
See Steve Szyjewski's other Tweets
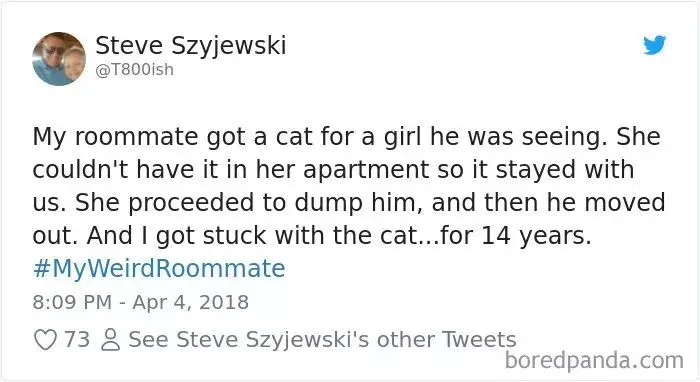click(x=322, y=340)
